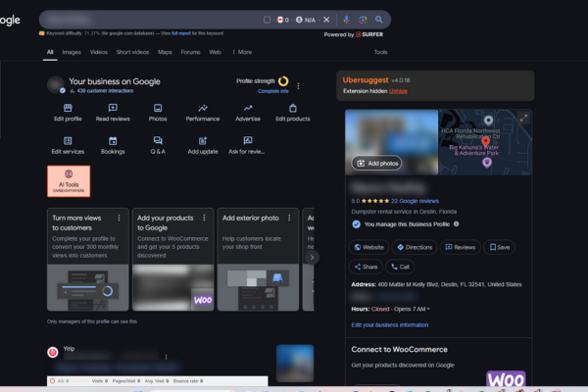Click the Directions button

tap(415, 247)
